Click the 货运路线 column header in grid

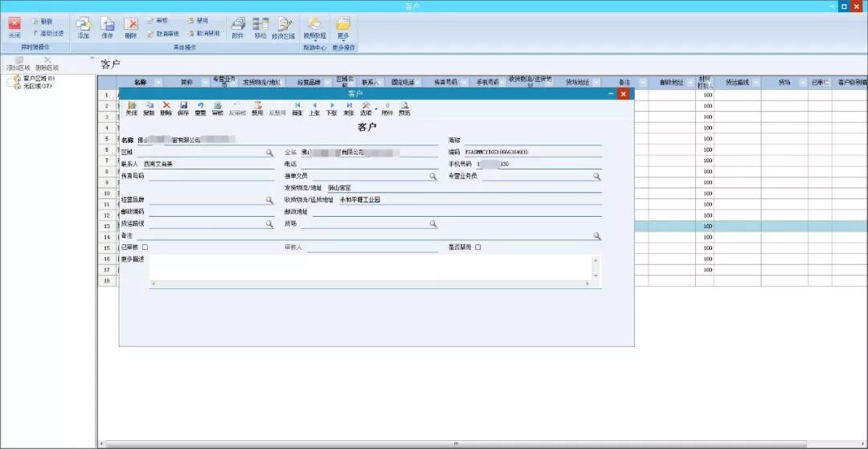737,82
